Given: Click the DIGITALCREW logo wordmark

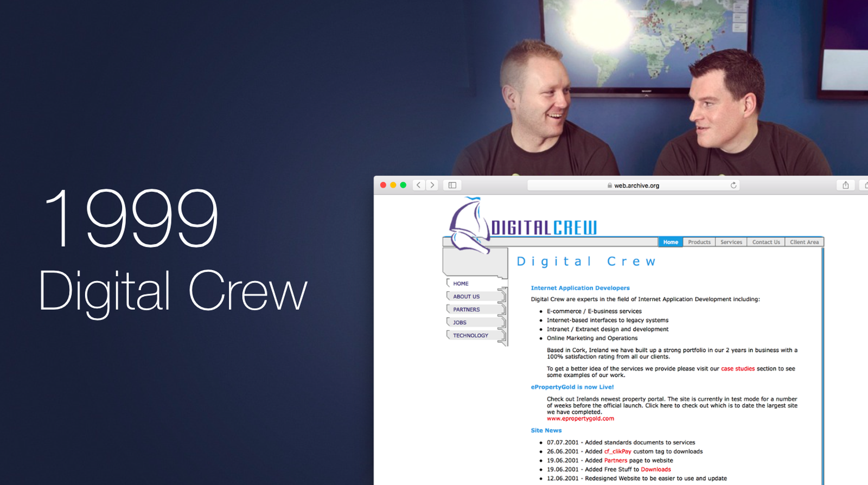Looking at the screenshot, I should point(544,228).
